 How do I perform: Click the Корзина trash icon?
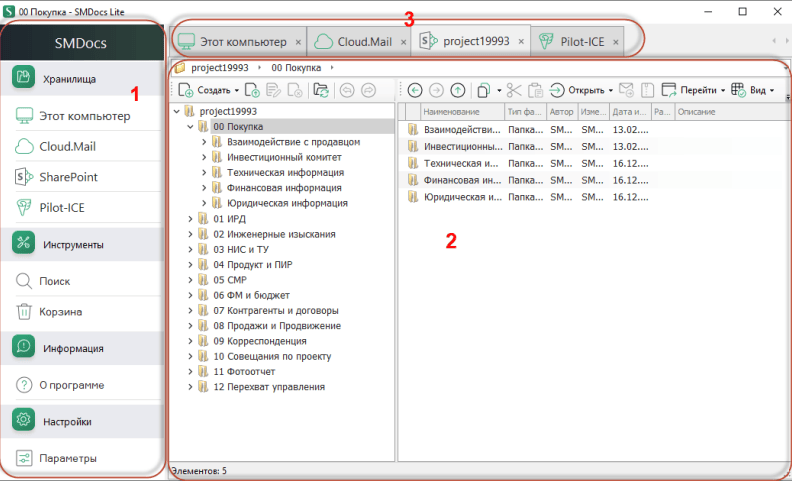(x=24, y=312)
